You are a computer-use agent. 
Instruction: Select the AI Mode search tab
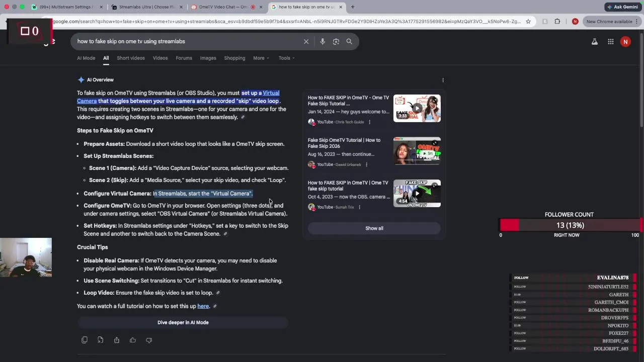click(x=86, y=58)
